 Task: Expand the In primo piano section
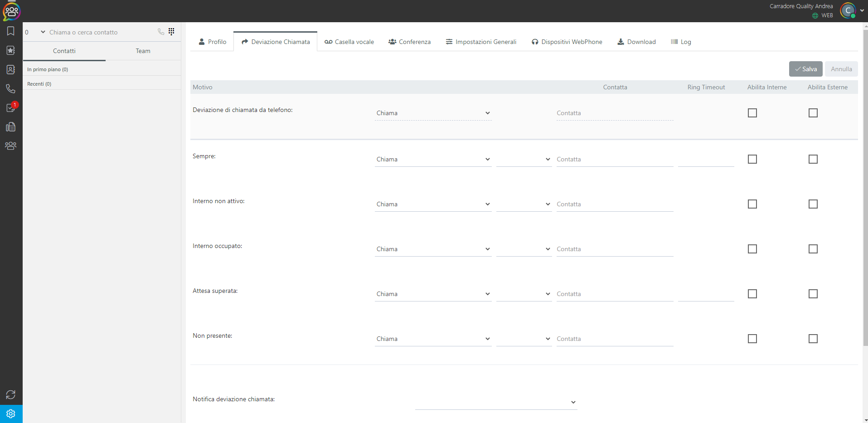[102, 69]
